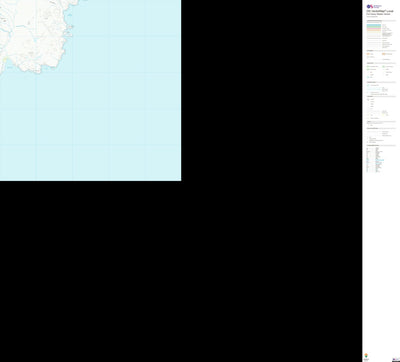Viewport: 400px width, 362px height.
Task: Click the yellow marker on the map's southwest coast
Action: pos(5,60)
